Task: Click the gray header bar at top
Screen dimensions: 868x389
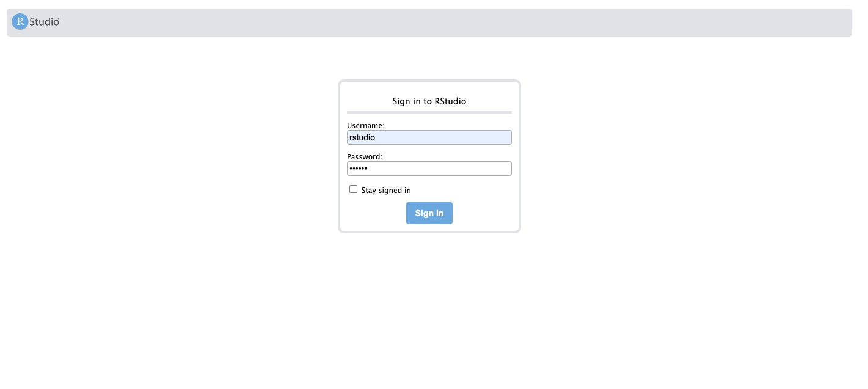Action: click(429, 23)
